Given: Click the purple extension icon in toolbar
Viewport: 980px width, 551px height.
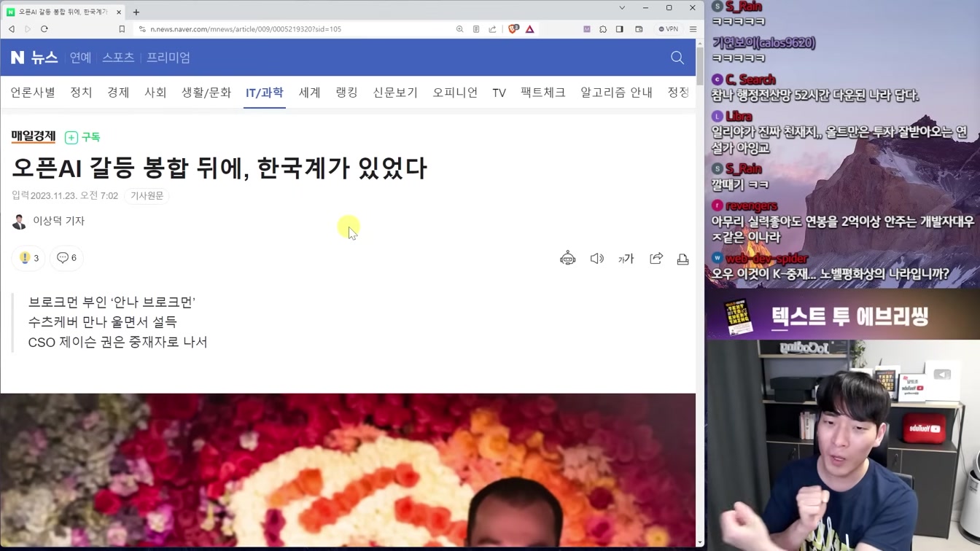Looking at the screenshot, I should [587, 29].
